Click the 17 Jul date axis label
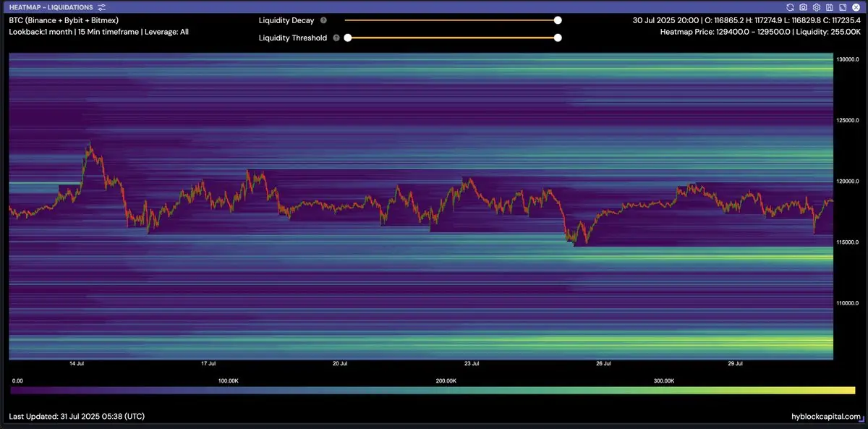The width and height of the screenshot is (868, 429). (208, 364)
